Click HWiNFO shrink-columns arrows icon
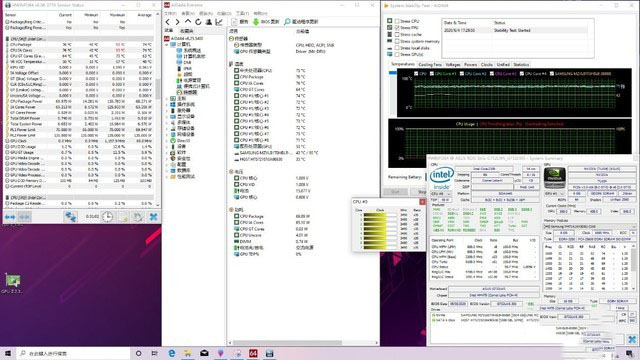The image size is (640, 360). [24, 217]
